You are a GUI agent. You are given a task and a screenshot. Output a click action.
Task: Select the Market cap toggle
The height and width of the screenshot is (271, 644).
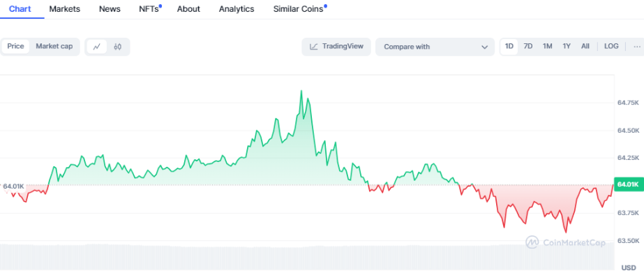[x=54, y=47]
